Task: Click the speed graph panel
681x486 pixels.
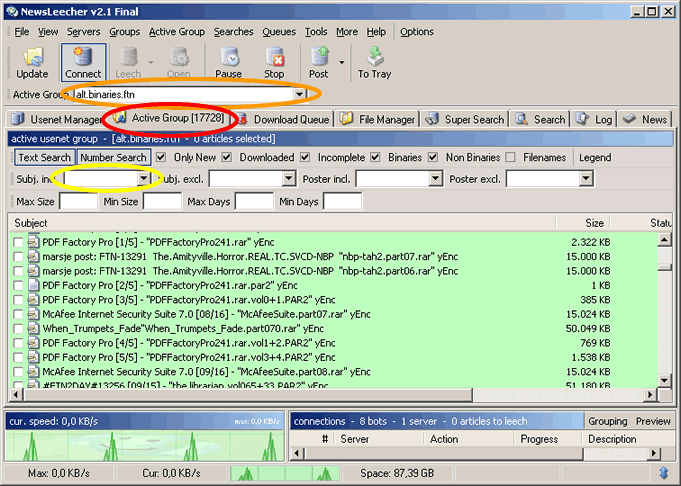Action: coord(145,444)
